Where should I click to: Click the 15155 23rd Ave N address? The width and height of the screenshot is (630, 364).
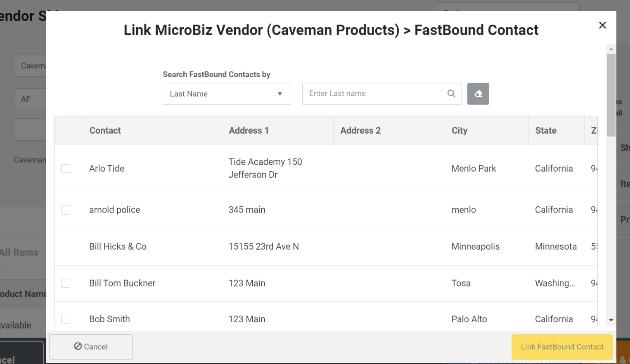(x=264, y=246)
